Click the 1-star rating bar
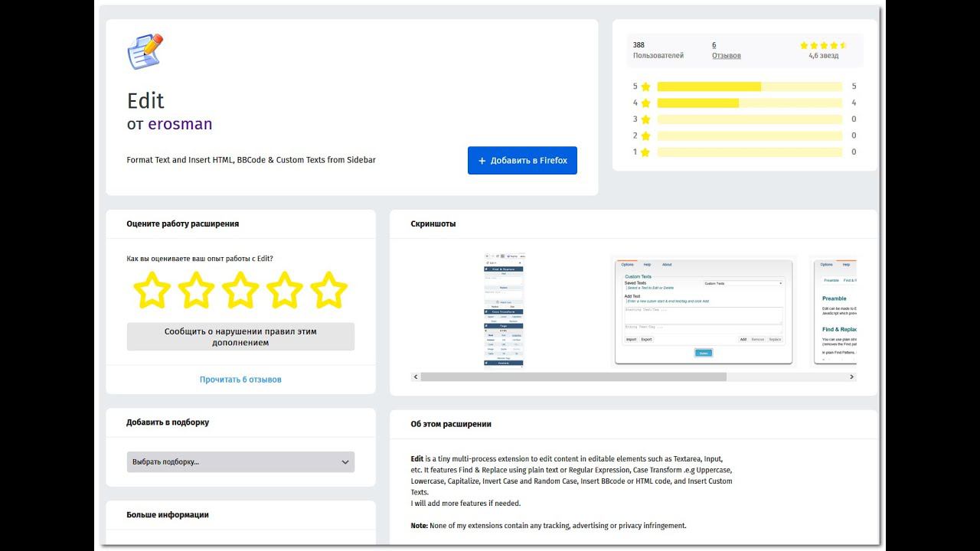980x551 pixels. click(750, 152)
